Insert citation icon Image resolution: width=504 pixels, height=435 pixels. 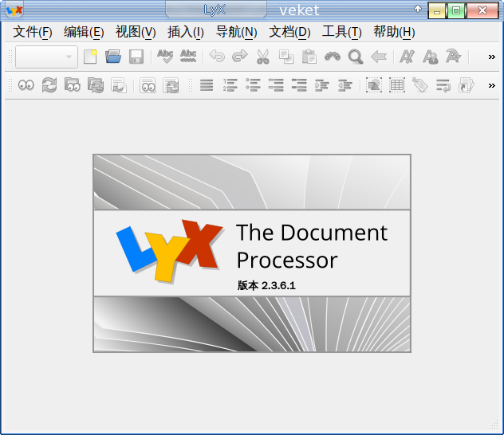pyautogui.click(x=467, y=85)
